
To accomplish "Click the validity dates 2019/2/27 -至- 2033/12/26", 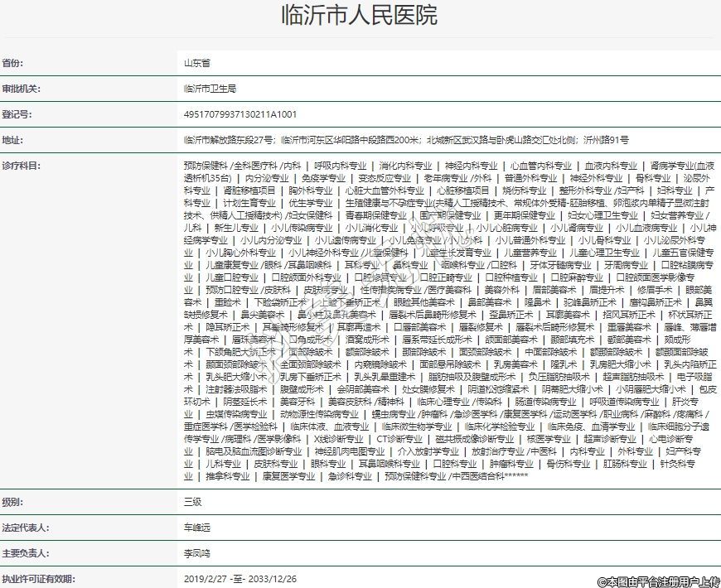I will tap(240, 578).
